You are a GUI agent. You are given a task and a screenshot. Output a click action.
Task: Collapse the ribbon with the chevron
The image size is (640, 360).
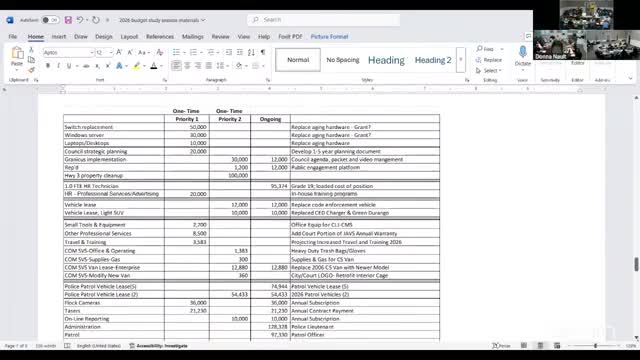(x=631, y=78)
